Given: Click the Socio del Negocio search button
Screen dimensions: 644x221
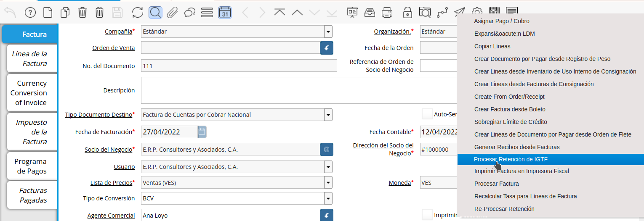Looking at the screenshot, I should pyautogui.click(x=327, y=150).
